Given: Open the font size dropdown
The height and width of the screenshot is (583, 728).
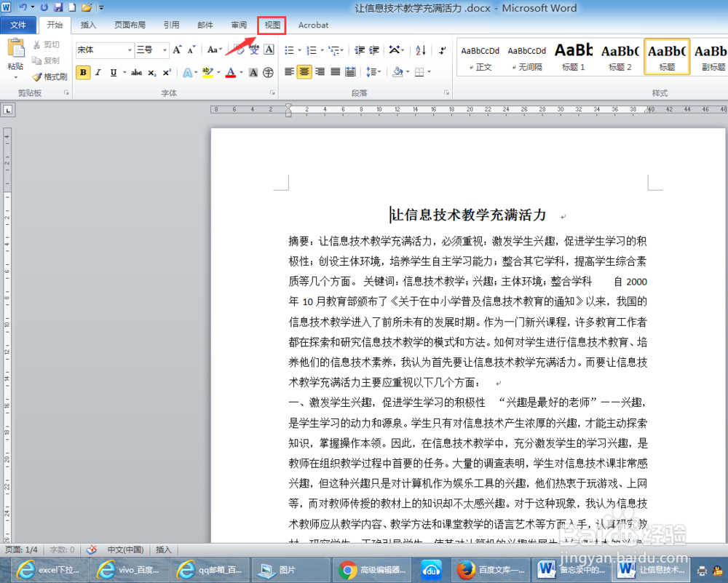Looking at the screenshot, I should tap(164, 49).
